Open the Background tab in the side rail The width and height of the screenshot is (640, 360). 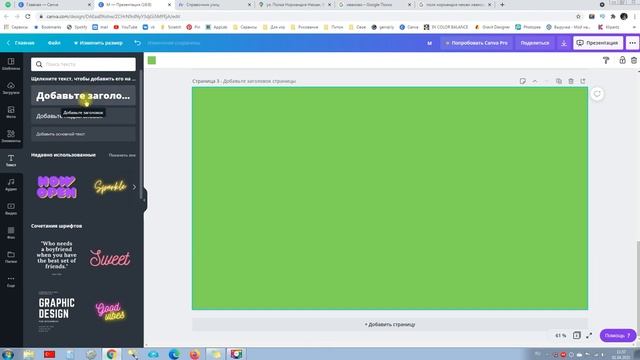[x=11, y=232]
